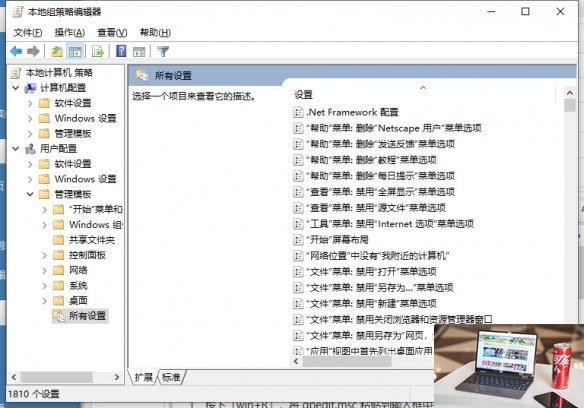Viewport: 584px width, 408px height.
Task: Toggle the Show/Hide console tree icon
Action: [x=75, y=51]
